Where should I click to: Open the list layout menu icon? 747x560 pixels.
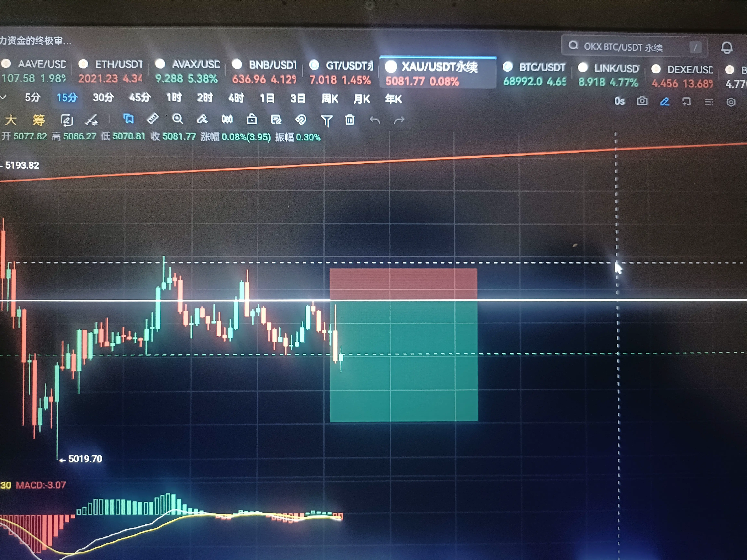(709, 102)
